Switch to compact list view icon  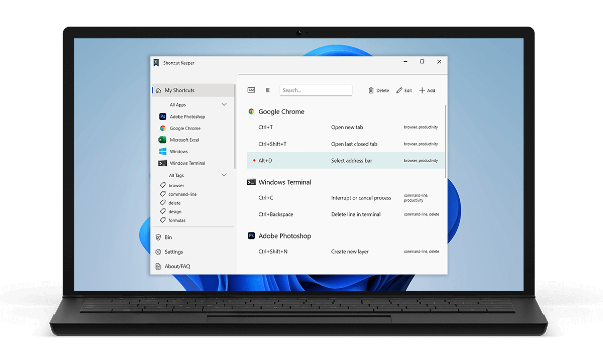tap(268, 90)
